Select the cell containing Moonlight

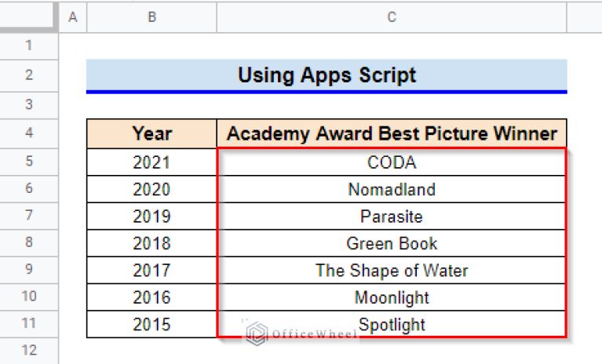(392, 297)
